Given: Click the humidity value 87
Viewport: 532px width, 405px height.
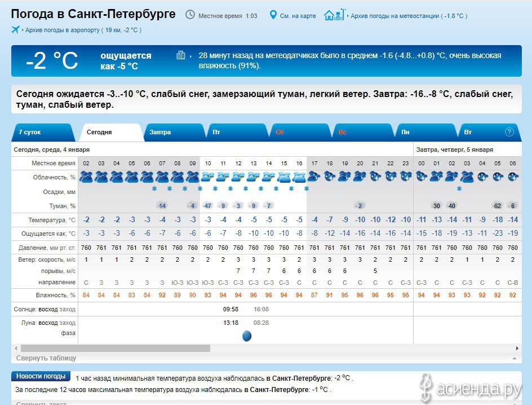Looking at the screenshot, I should [x=314, y=295].
